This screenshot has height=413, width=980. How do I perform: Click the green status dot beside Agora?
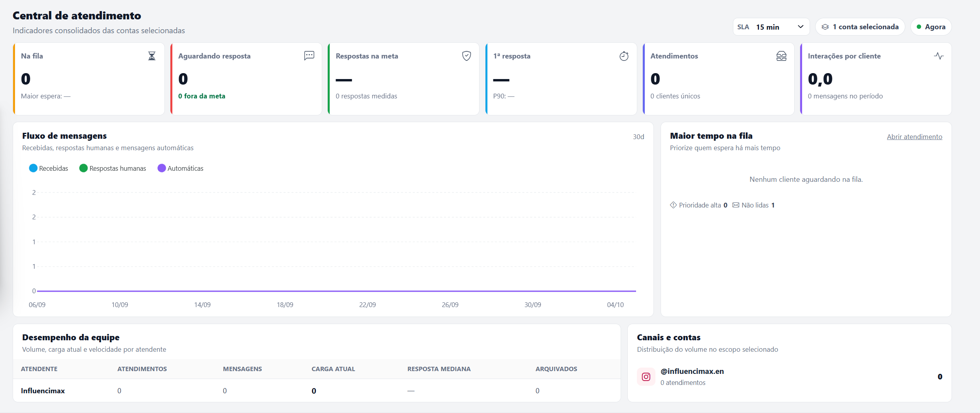[x=919, y=27]
